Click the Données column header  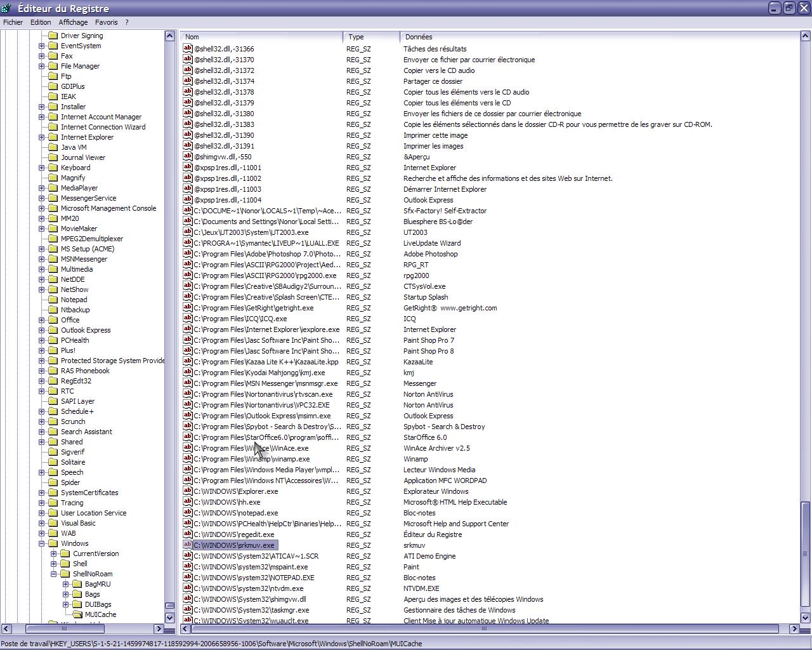coord(600,37)
